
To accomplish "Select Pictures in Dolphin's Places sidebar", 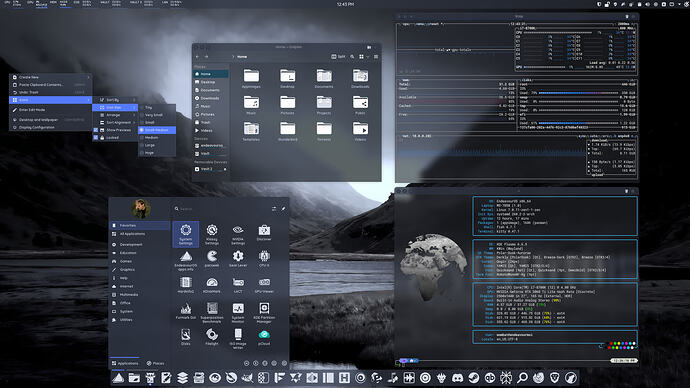I will [211, 114].
